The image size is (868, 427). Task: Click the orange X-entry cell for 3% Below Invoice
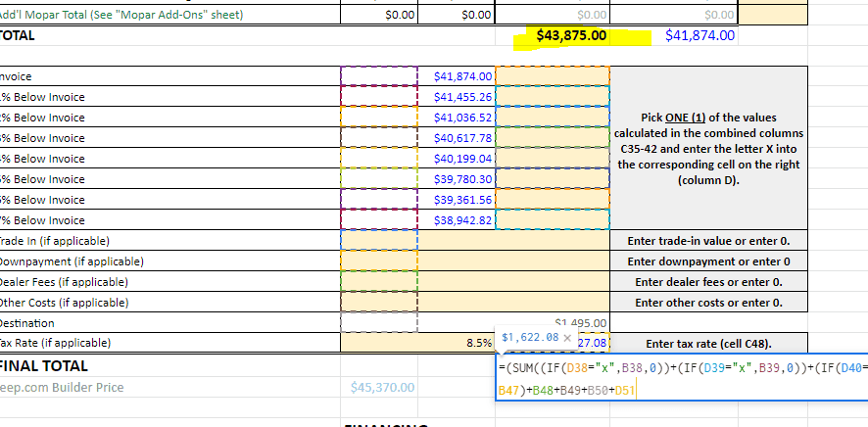(553, 138)
